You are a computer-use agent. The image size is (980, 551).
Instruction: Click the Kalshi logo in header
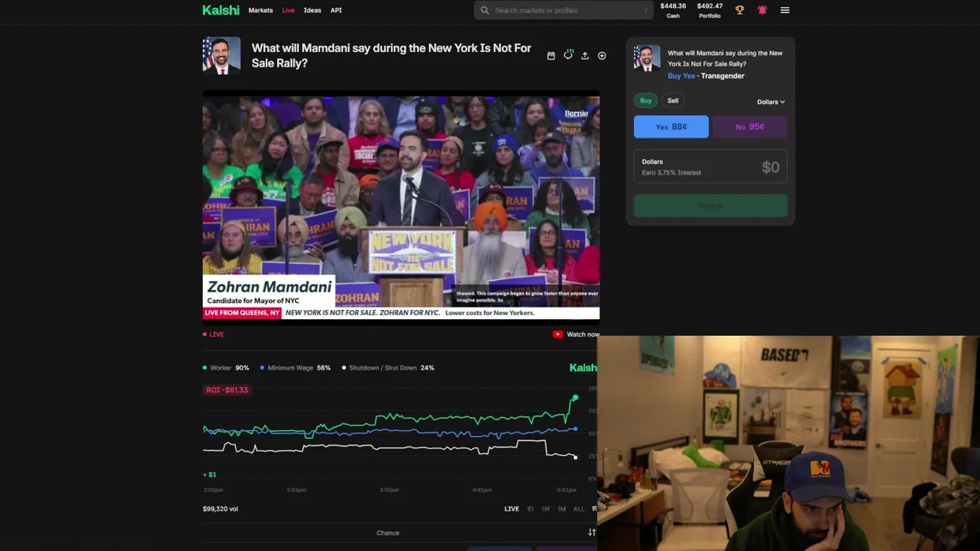[x=220, y=10]
